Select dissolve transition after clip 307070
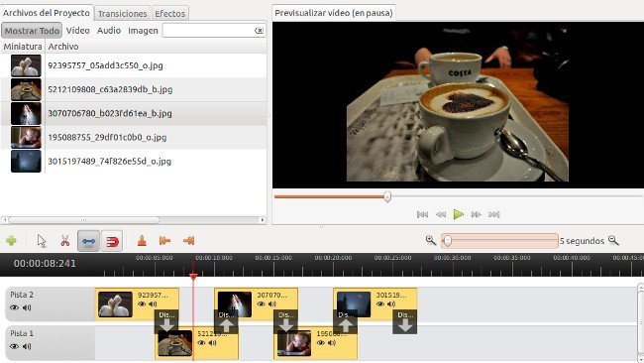This screenshot has height=363, width=644. (286, 321)
